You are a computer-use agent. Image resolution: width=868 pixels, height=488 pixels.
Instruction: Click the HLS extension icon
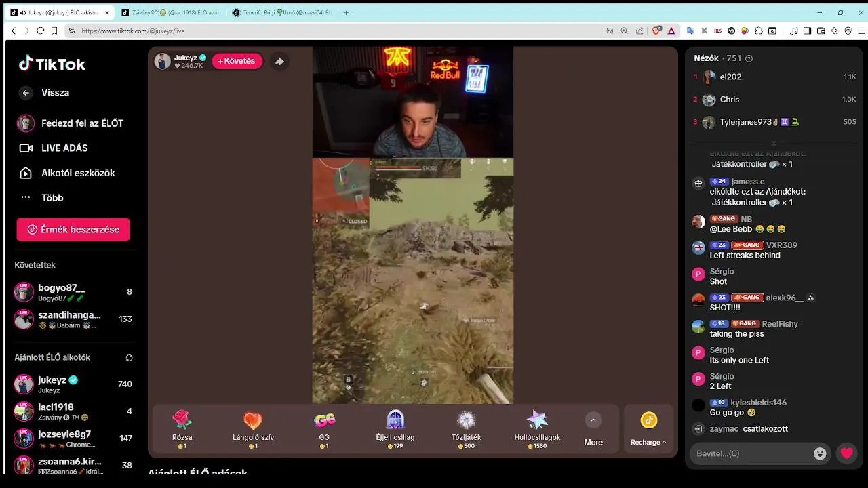click(x=717, y=30)
